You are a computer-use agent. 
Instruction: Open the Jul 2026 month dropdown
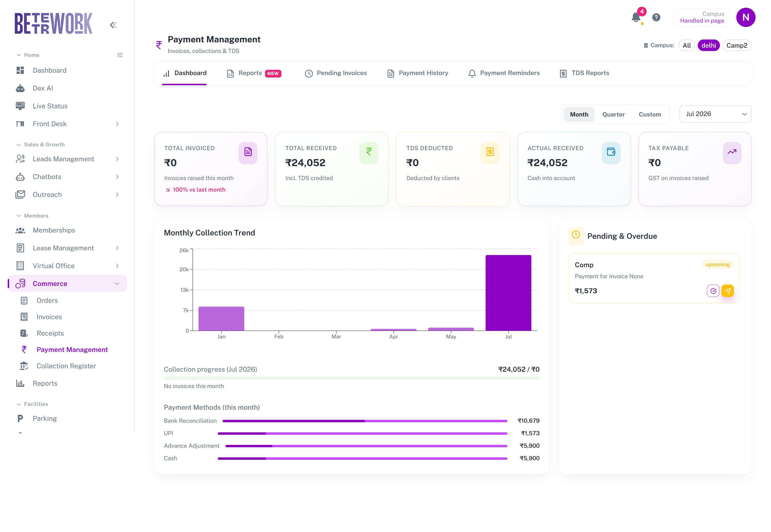715,114
